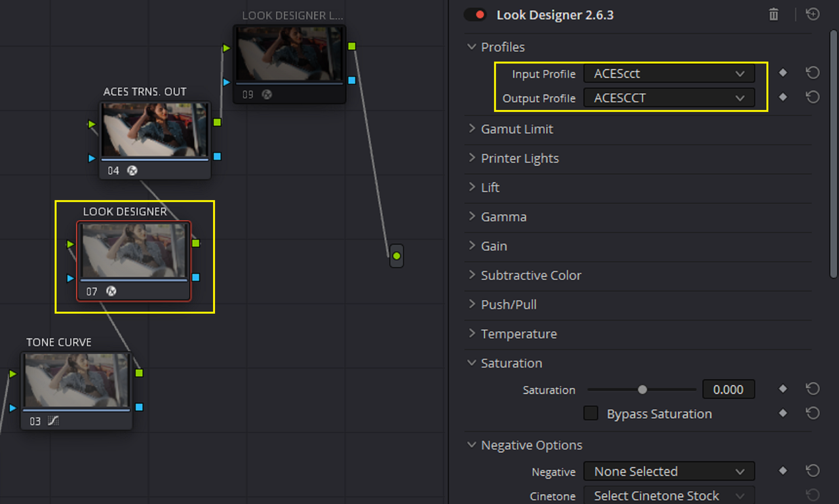Viewport: 839px width, 504px height.
Task: Click the ACES TRNS. OUT node label
Action: [x=145, y=92]
